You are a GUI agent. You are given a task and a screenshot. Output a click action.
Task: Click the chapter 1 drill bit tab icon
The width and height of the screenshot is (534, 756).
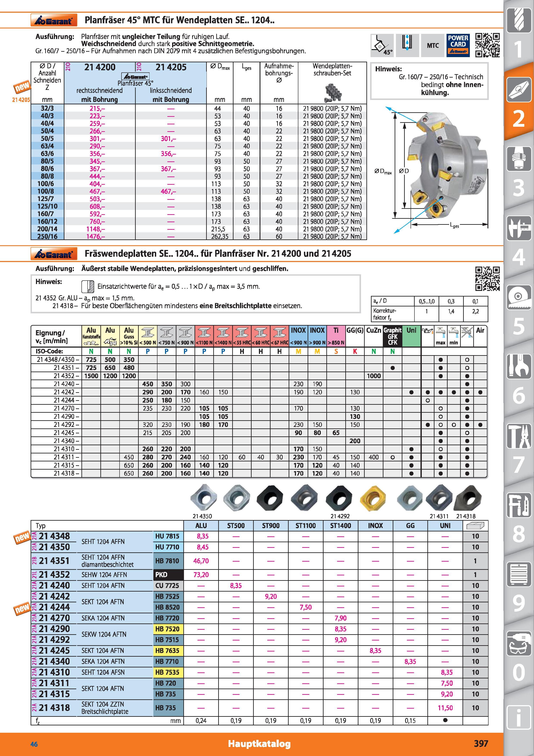518,20
